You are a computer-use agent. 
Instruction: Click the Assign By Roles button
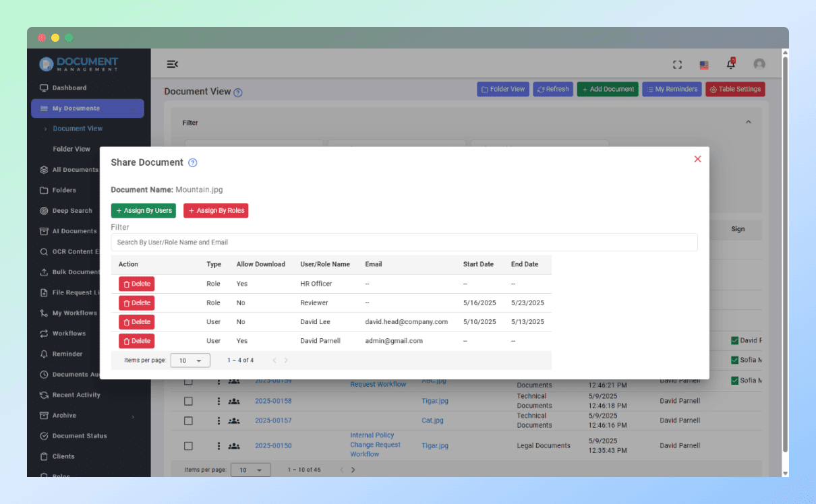(216, 210)
